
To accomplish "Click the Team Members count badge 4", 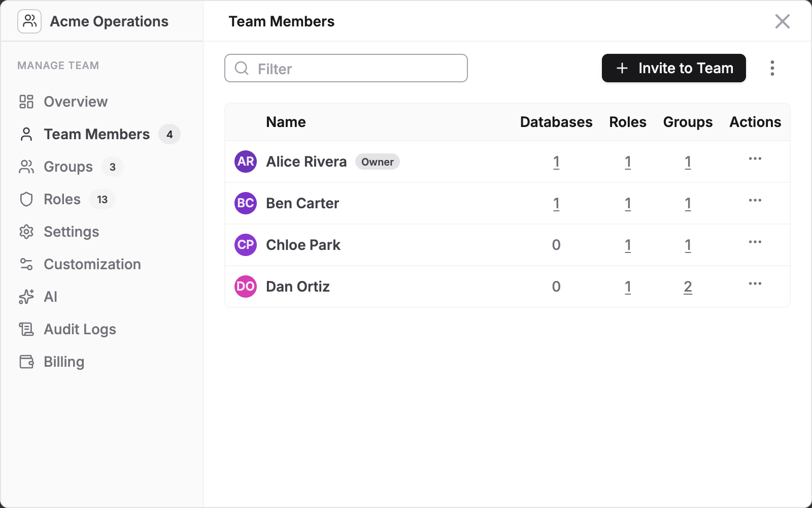I will 170,134.
